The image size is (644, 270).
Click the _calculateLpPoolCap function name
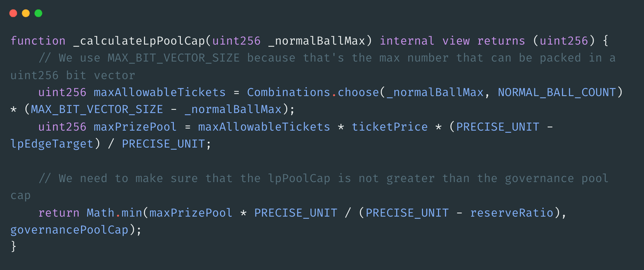(x=138, y=41)
